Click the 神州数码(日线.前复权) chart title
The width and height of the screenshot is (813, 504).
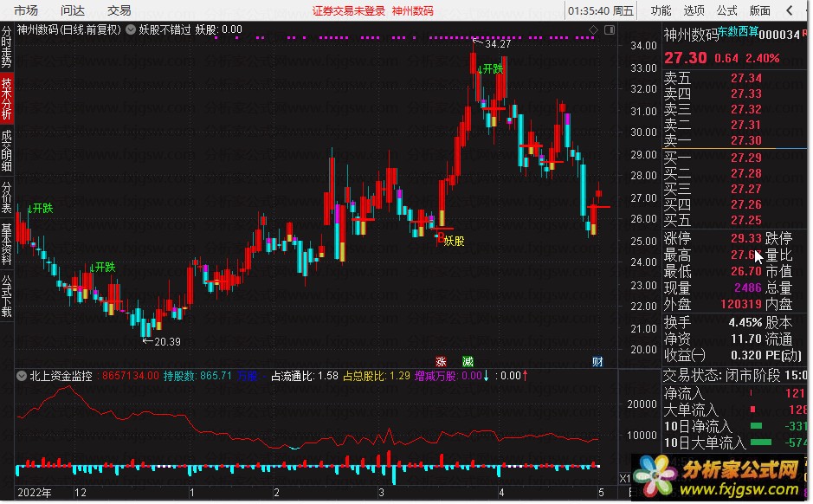coord(69,29)
